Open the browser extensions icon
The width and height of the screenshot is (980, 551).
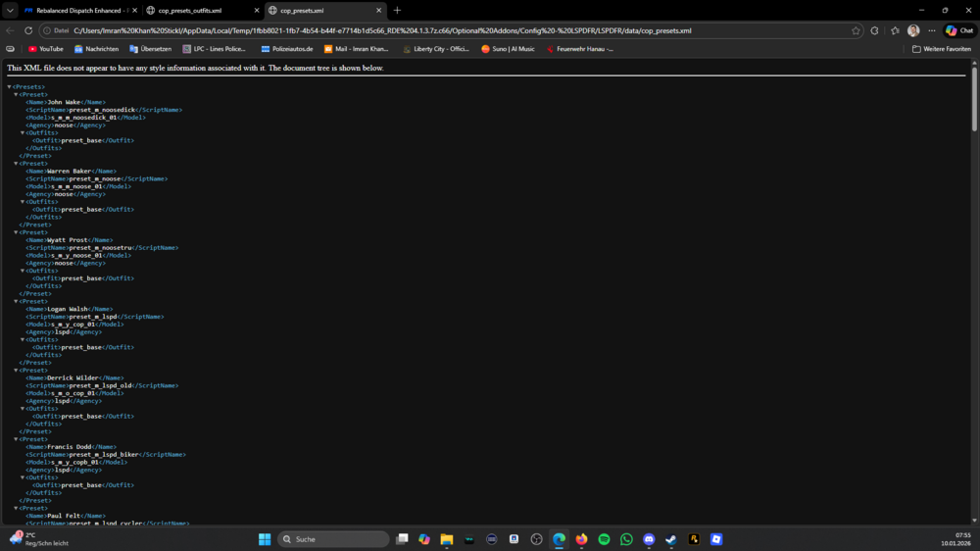874,30
